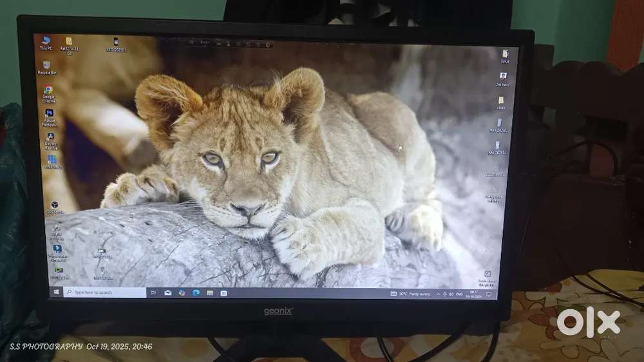Click the Microsoft Edge taskbar icon
Viewport: 644px width, 362px height.
point(196,292)
